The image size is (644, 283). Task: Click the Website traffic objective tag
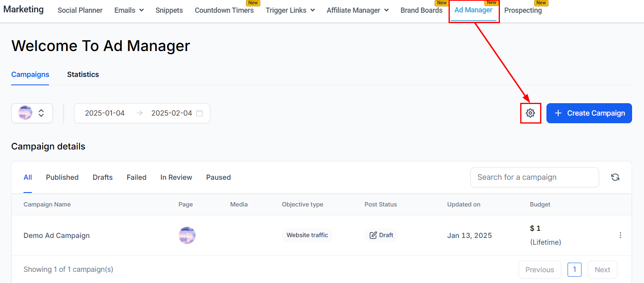pos(307,235)
